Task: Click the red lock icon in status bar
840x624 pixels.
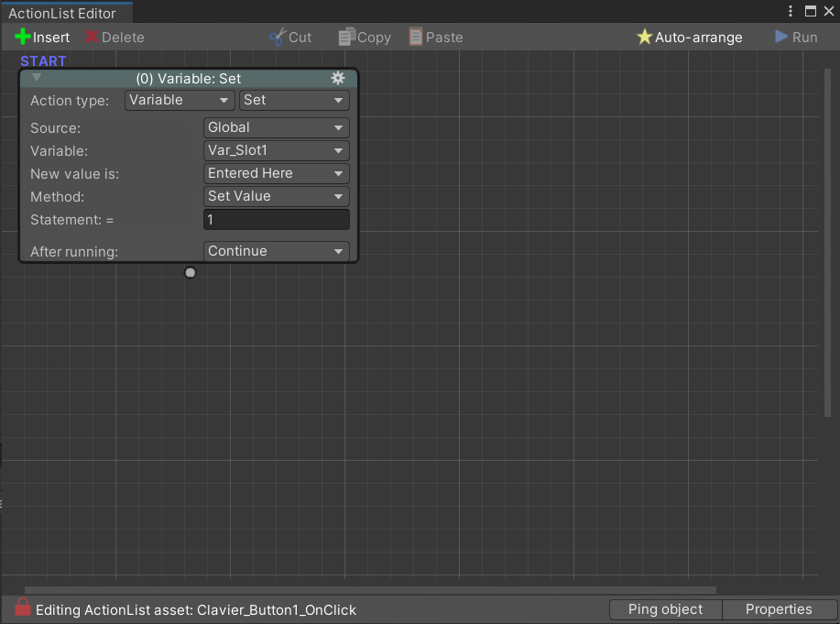Action: click(x=23, y=607)
